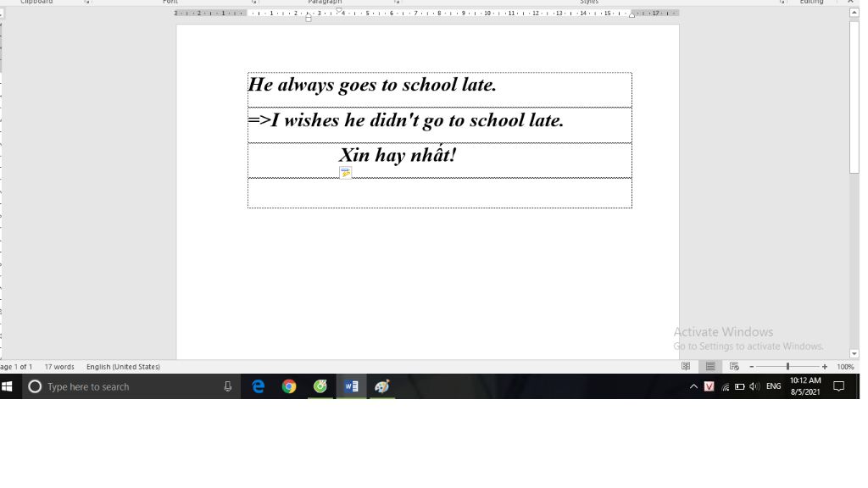Click the text "Xin hay nhất!"

click(398, 155)
